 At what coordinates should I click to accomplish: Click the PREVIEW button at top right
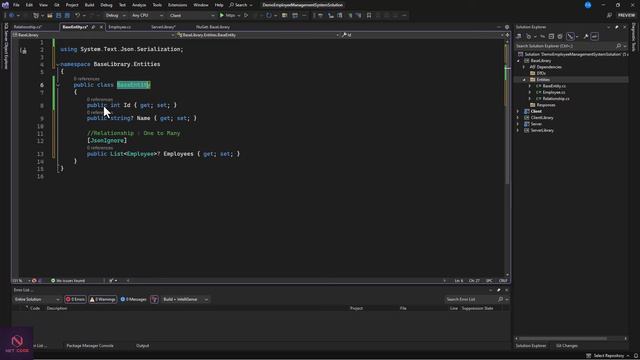(x=626, y=16)
